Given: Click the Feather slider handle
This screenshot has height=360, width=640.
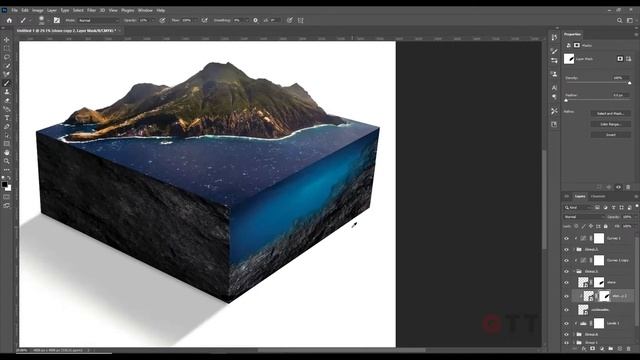Looking at the screenshot, I should point(566,100).
